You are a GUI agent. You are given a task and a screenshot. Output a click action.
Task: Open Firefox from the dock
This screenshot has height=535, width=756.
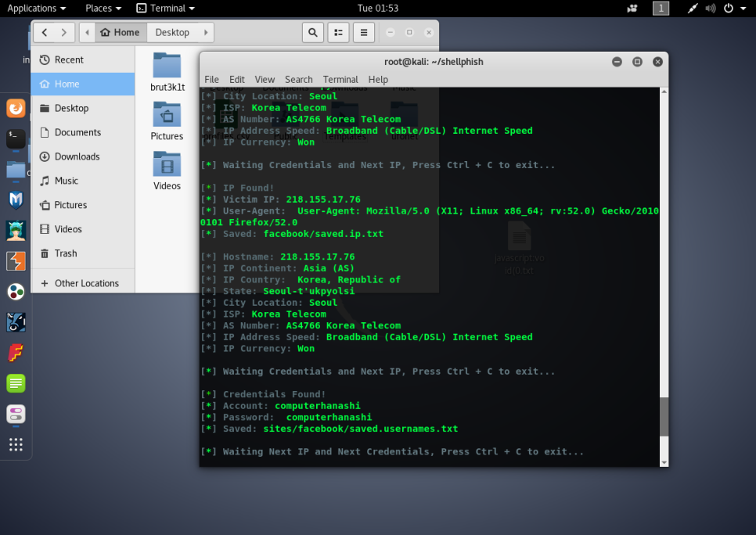[x=16, y=108]
